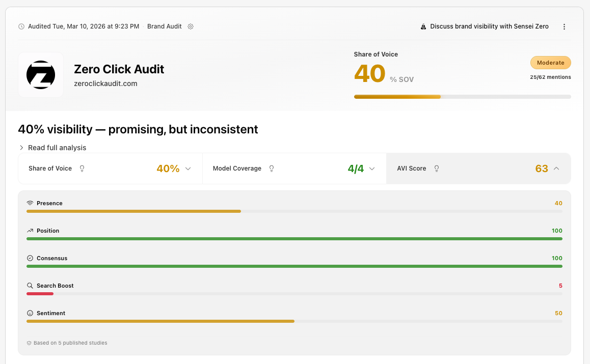Click the Moderate status badge
Viewport: 590px width, 364px height.
coord(550,63)
